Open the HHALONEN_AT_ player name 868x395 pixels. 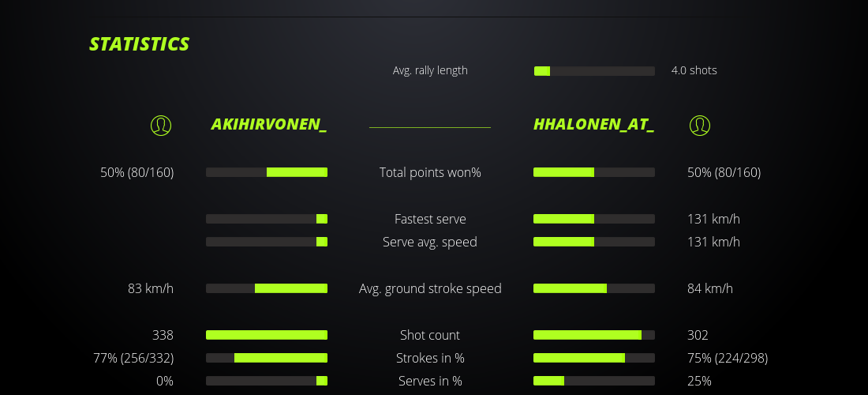(593, 124)
